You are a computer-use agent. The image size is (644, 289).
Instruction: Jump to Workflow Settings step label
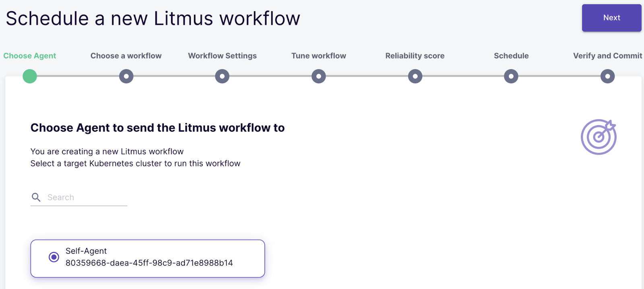coord(222,56)
